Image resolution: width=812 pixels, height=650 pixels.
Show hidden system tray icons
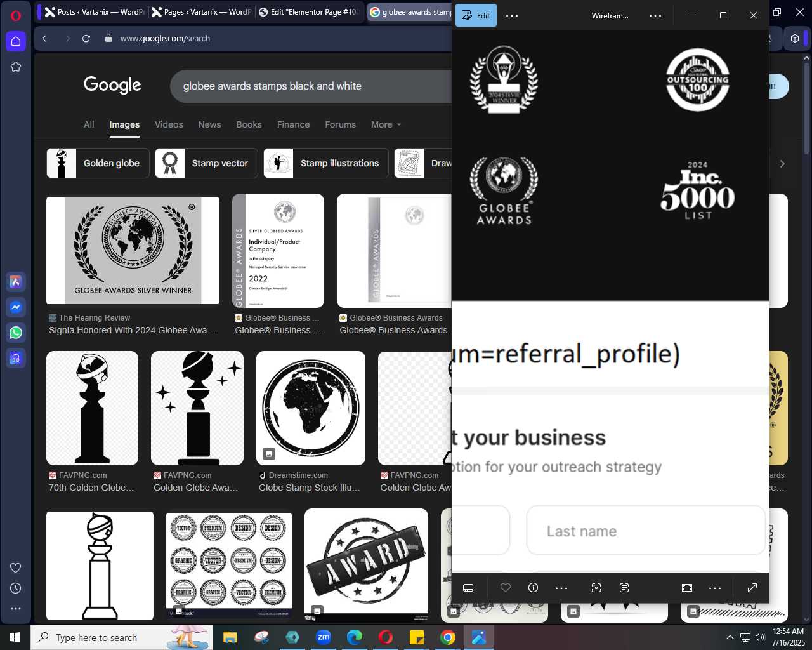(x=730, y=637)
